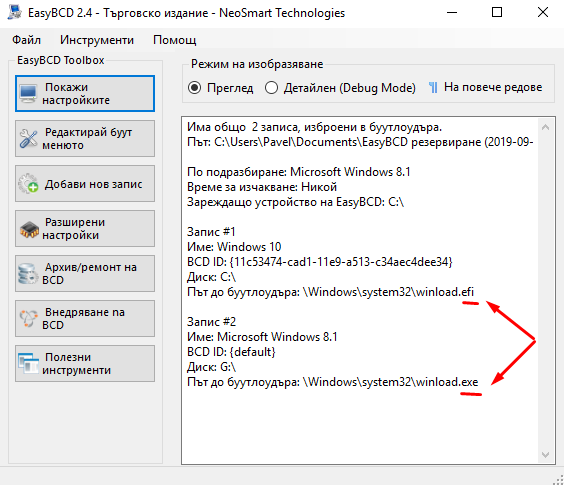Click the word-wrap pilcrow icon
The width and height of the screenshot is (564, 485).
(433, 87)
